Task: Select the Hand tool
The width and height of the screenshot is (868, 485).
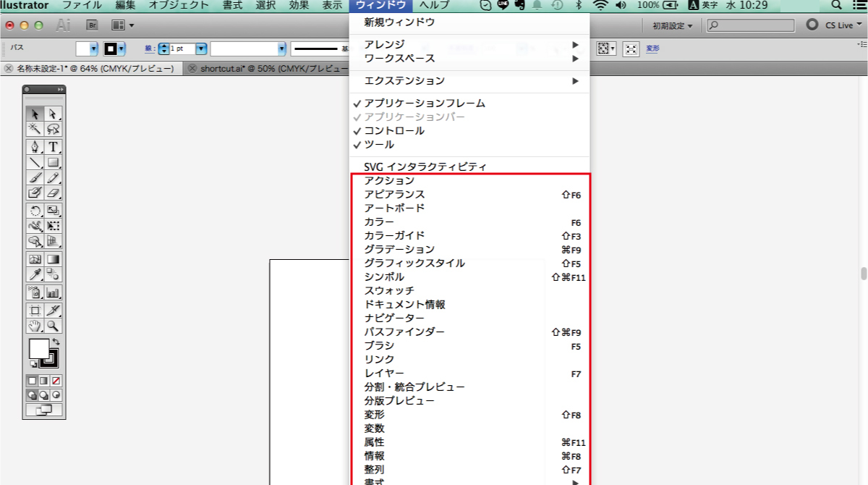Action: (35, 326)
